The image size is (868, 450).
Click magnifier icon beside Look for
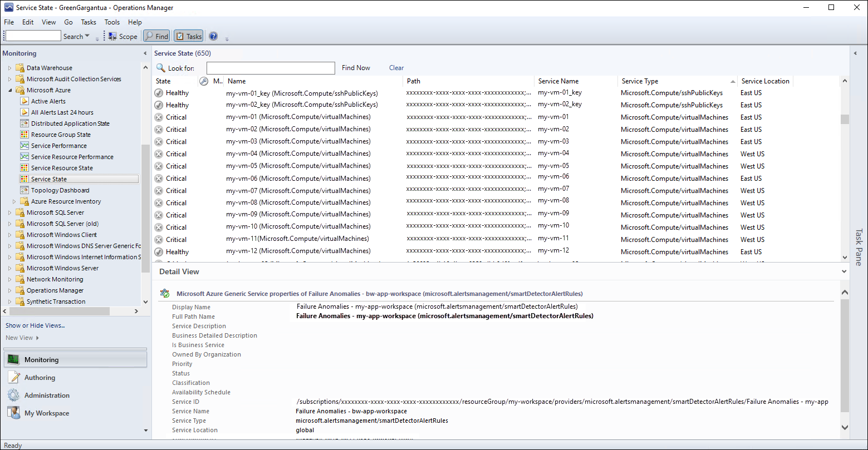pyautogui.click(x=160, y=68)
